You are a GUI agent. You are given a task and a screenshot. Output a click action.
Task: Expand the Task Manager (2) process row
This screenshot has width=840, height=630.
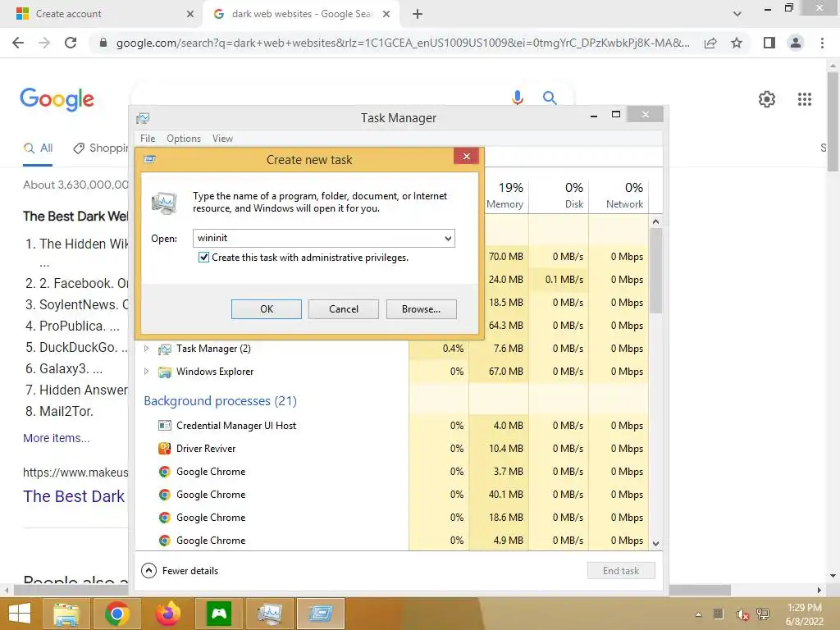click(146, 349)
